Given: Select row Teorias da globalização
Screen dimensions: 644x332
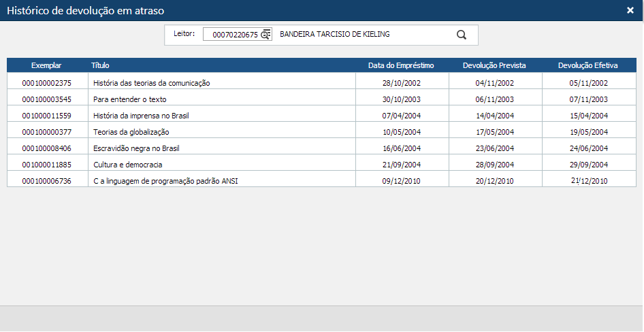Looking at the screenshot, I should (x=131, y=132).
